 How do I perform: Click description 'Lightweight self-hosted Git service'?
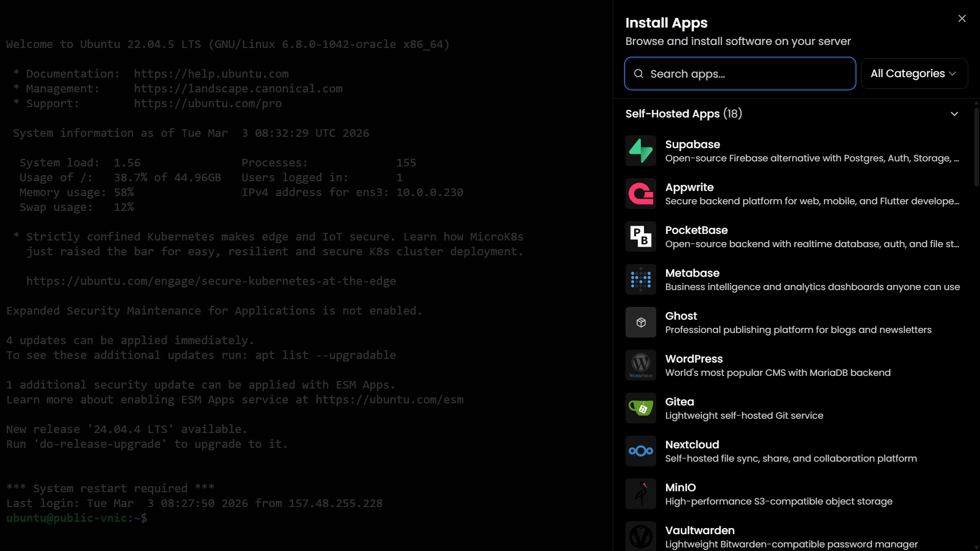pos(744,416)
